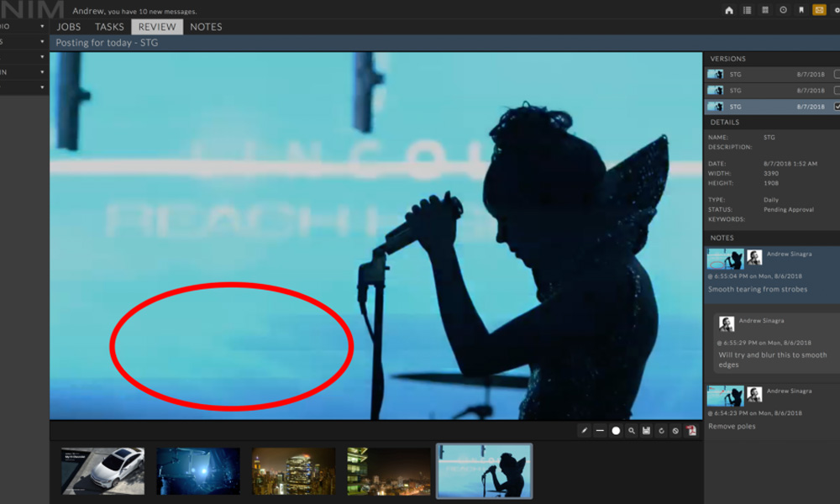Uncheck the third STG version checkbox
This screenshot has width=840, height=504.
tap(837, 107)
